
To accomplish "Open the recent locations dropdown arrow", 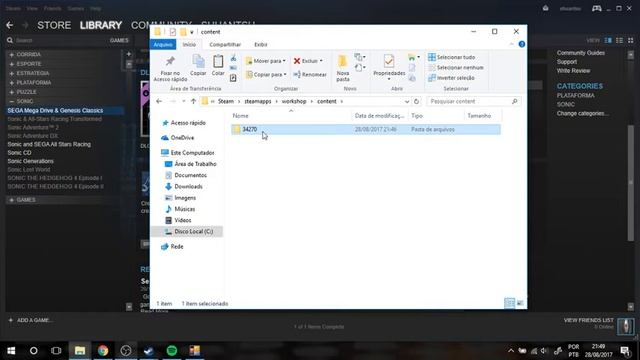I will [x=184, y=101].
